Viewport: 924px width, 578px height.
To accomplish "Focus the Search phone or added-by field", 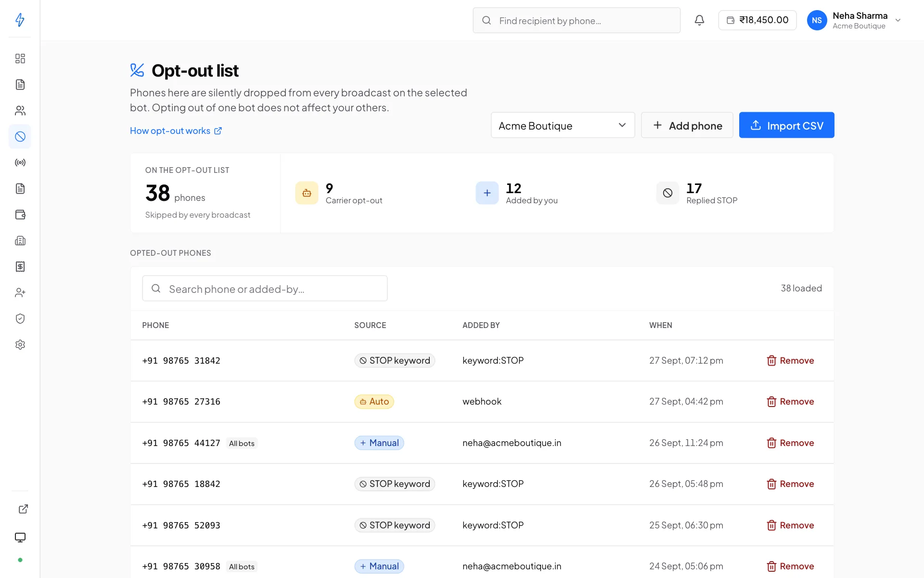I will coord(265,289).
